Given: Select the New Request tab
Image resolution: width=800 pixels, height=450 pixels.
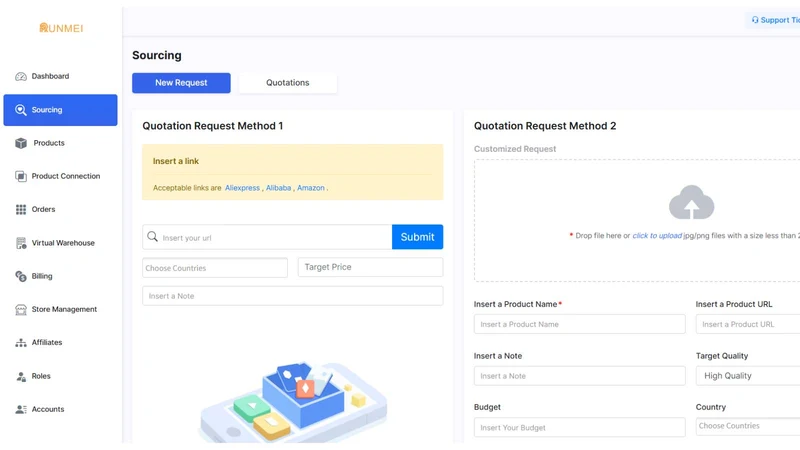Looking at the screenshot, I should click(181, 83).
